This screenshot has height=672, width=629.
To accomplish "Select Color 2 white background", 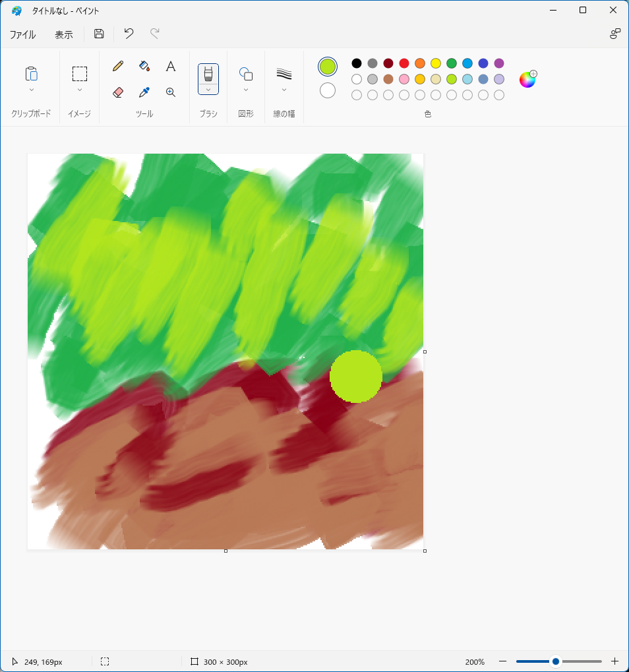I will click(x=328, y=90).
